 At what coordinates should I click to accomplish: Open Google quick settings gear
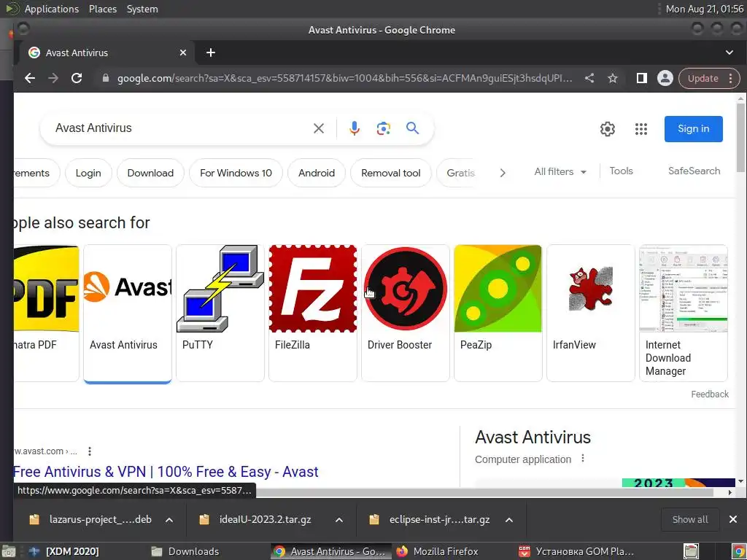[x=608, y=129]
